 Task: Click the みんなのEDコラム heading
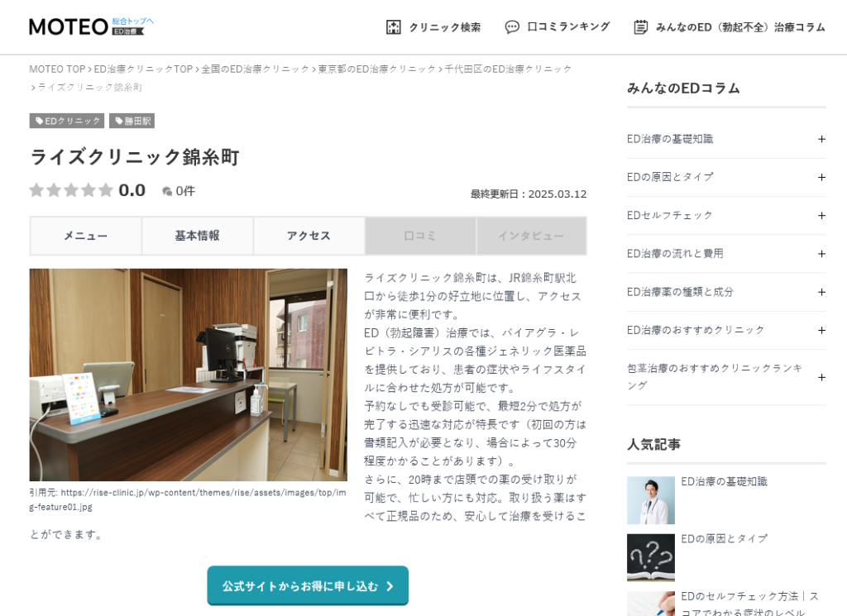point(683,88)
